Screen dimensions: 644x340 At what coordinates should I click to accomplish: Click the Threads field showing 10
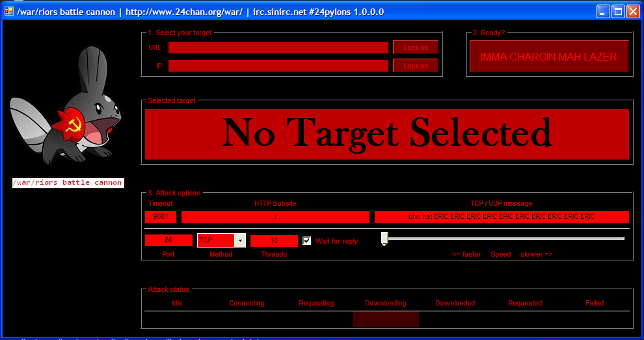pos(274,240)
